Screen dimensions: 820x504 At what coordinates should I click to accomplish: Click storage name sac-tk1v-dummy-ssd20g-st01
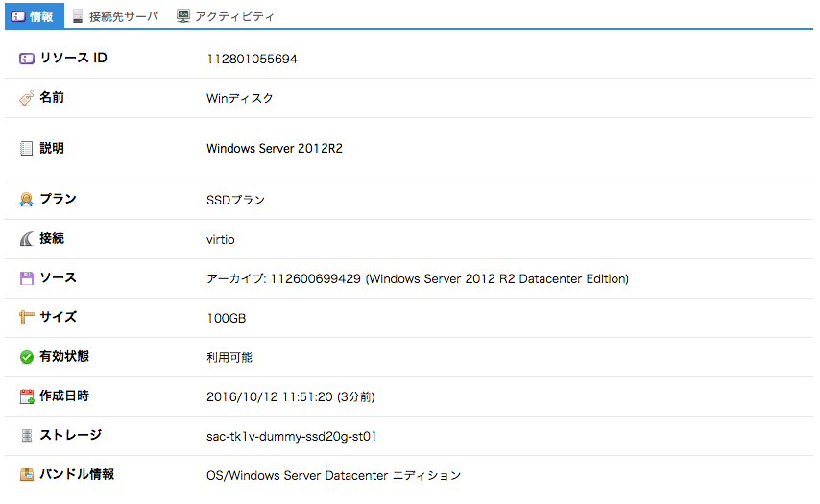tap(291, 437)
